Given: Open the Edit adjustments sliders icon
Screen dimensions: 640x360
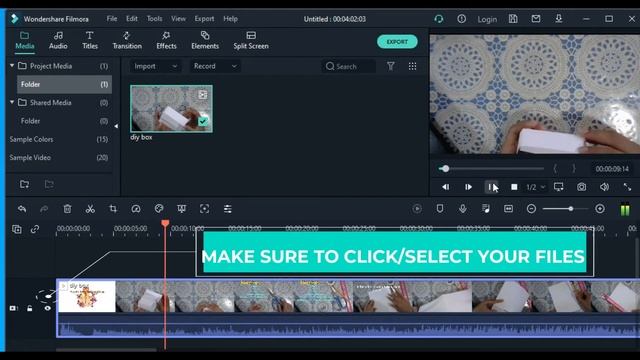Looking at the screenshot, I should pos(228,209).
